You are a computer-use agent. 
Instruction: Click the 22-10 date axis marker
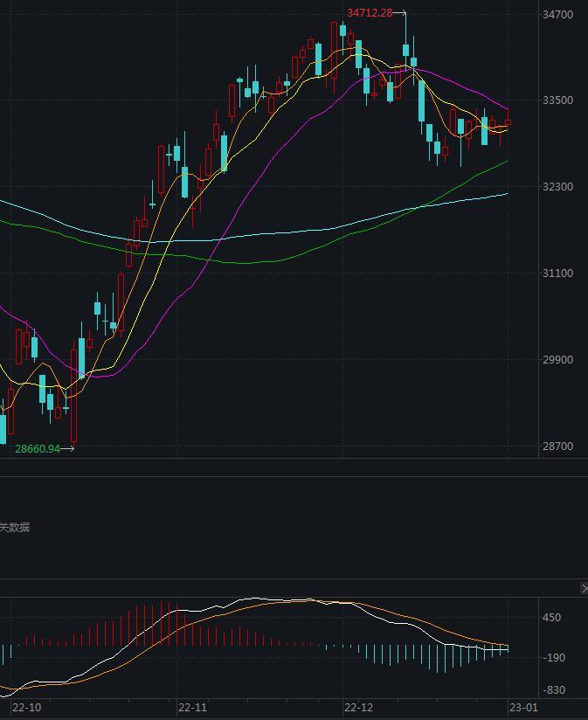(x=26, y=707)
